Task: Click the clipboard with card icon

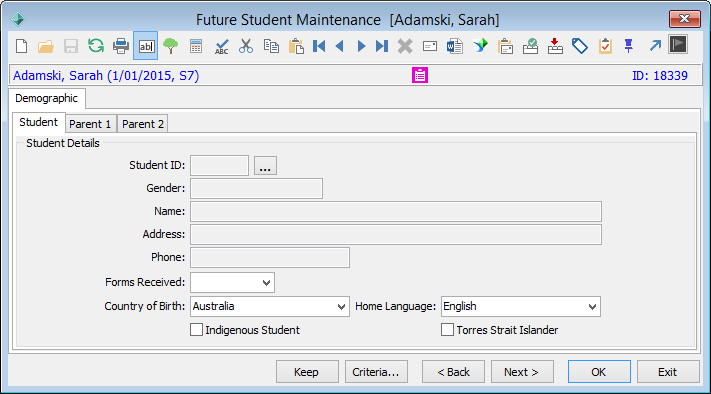Action: (505, 46)
